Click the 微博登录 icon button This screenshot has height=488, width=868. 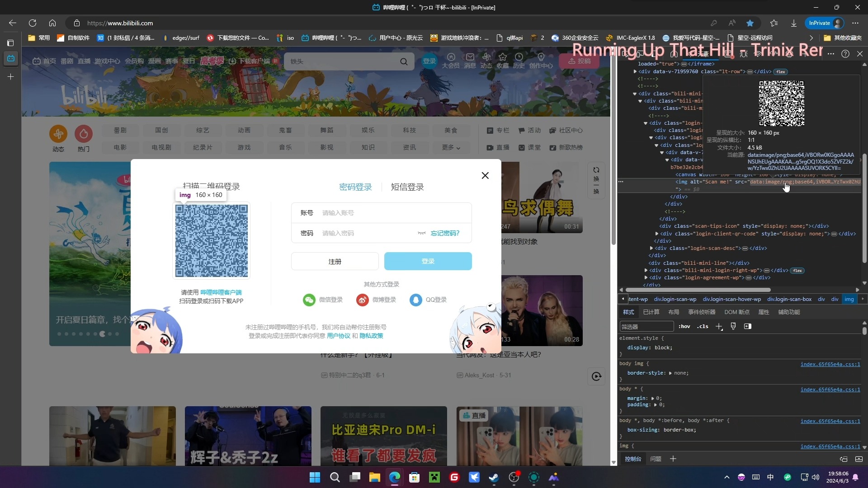coord(363,300)
